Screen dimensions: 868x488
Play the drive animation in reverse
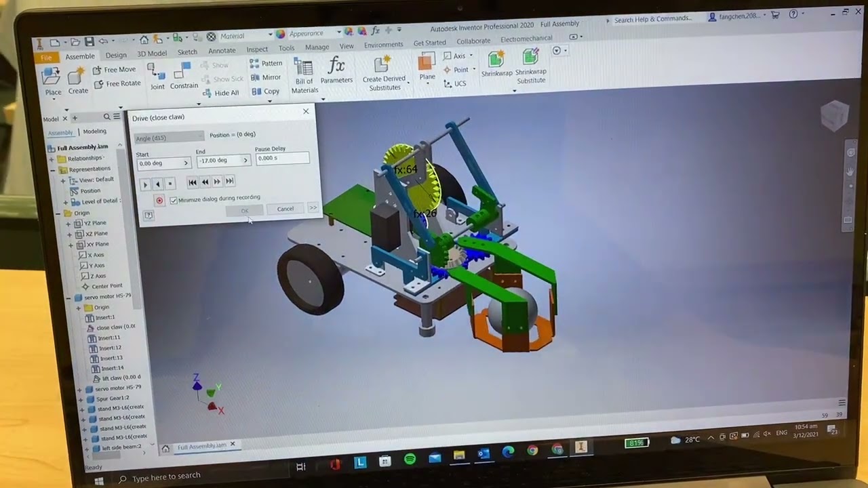pyautogui.click(x=157, y=184)
